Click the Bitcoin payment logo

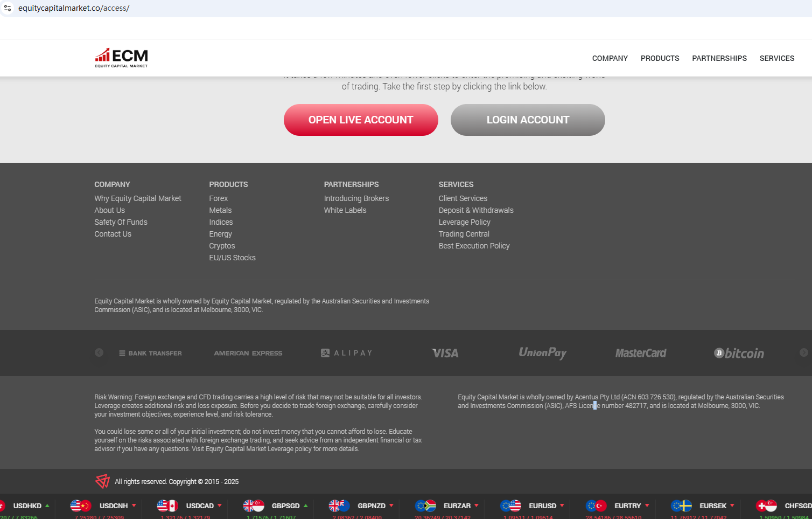click(739, 353)
